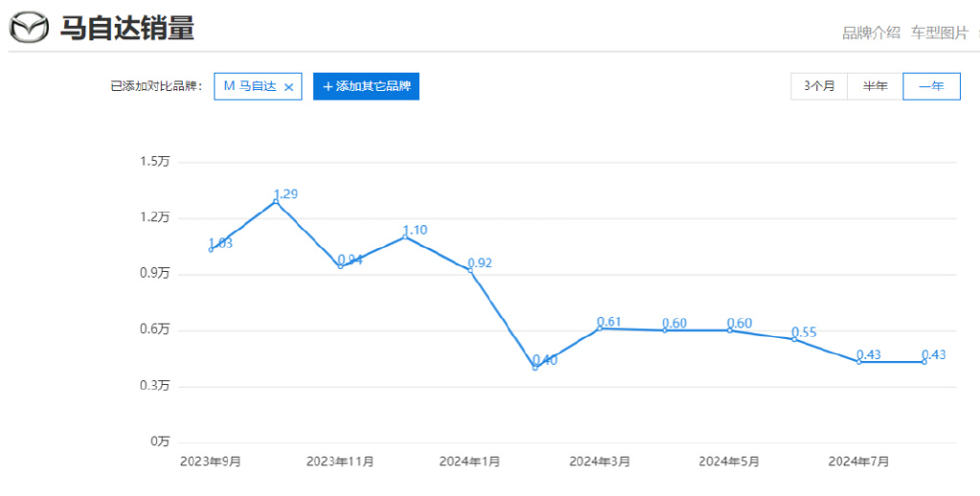Viewport: 980px width, 496px height.
Task: Click the 2024年5月 axis label
Action: pyautogui.click(x=729, y=462)
